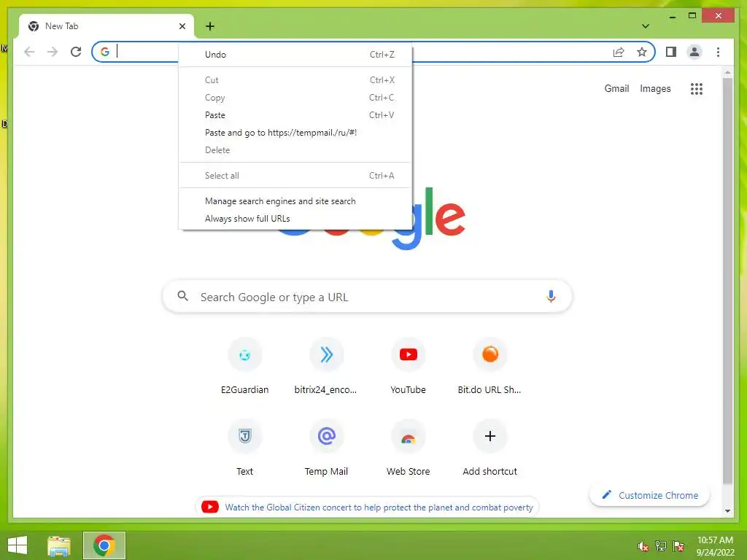Open File Explorer from the taskbar
The image size is (747, 560).
[59, 545]
